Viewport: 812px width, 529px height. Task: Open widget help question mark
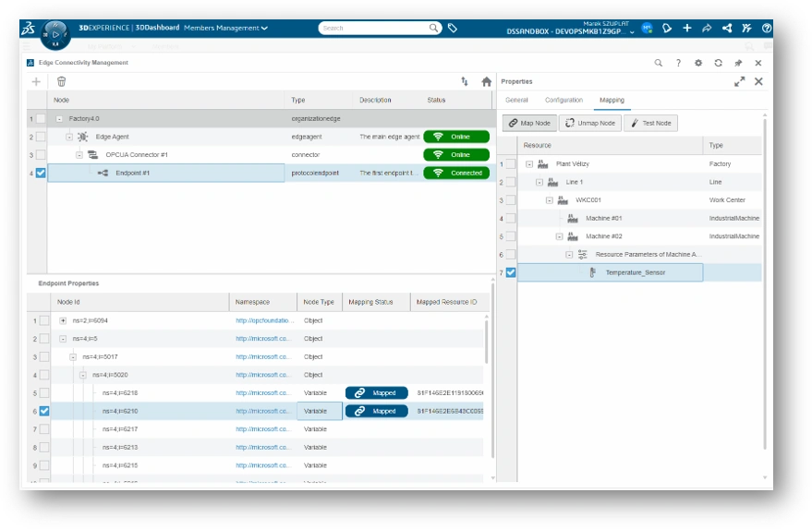coord(678,63)
